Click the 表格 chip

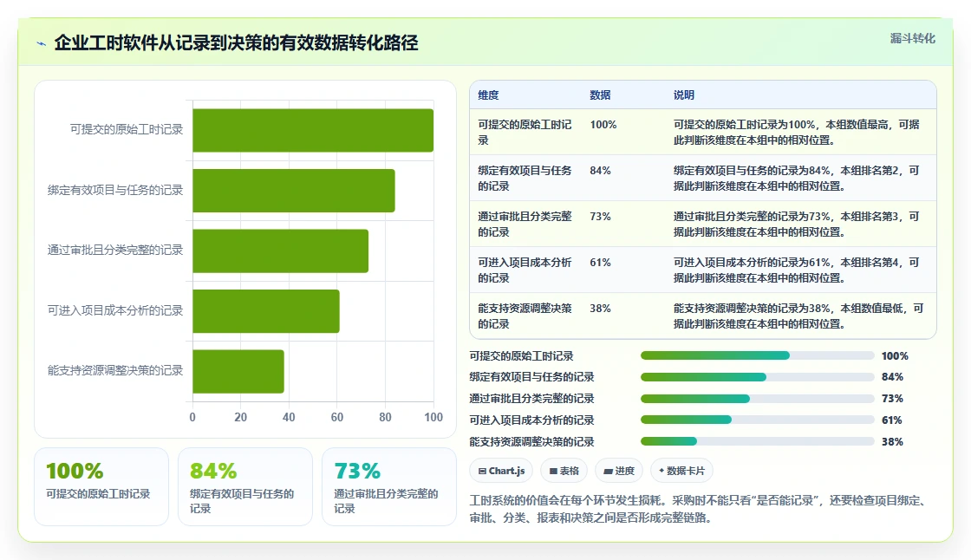564,471
